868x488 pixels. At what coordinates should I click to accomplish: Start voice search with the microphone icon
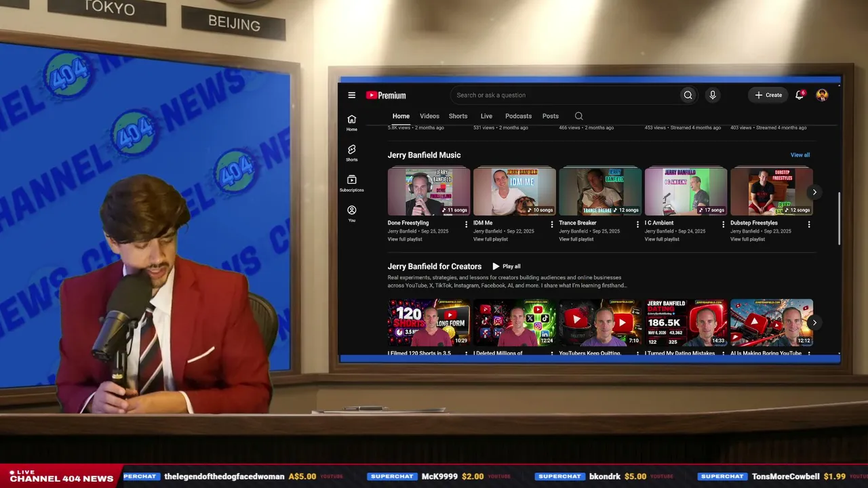712,96
